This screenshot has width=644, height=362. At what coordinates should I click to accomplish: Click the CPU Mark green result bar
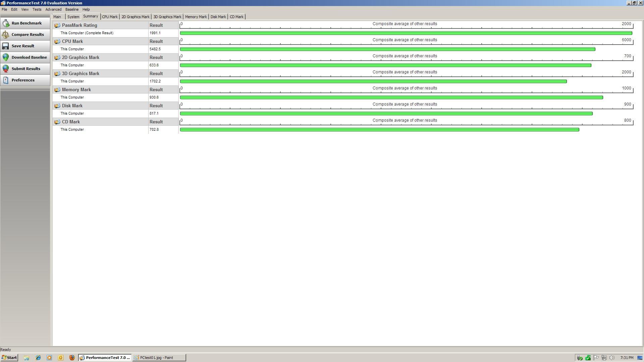(388, 49)
